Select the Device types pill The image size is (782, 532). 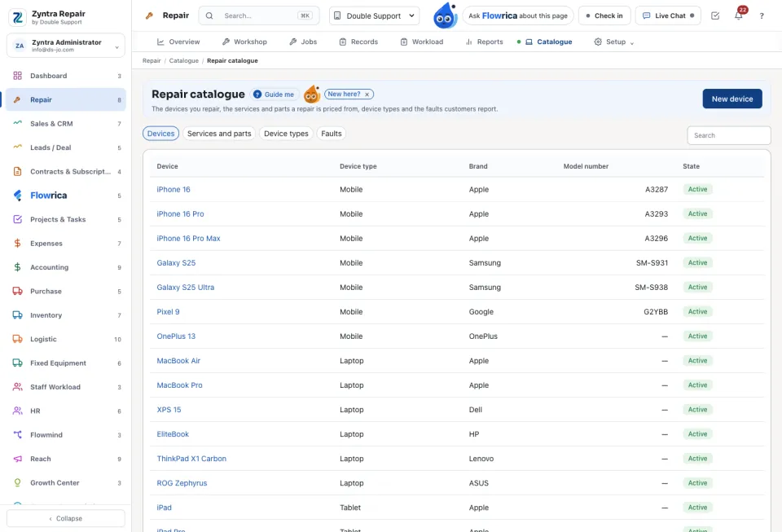(x=286, y=134)
